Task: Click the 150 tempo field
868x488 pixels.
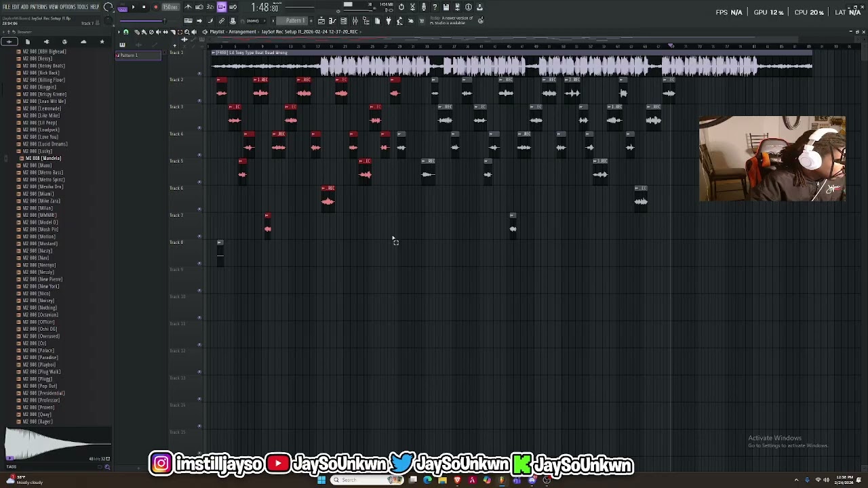Action: click(170, 7)
